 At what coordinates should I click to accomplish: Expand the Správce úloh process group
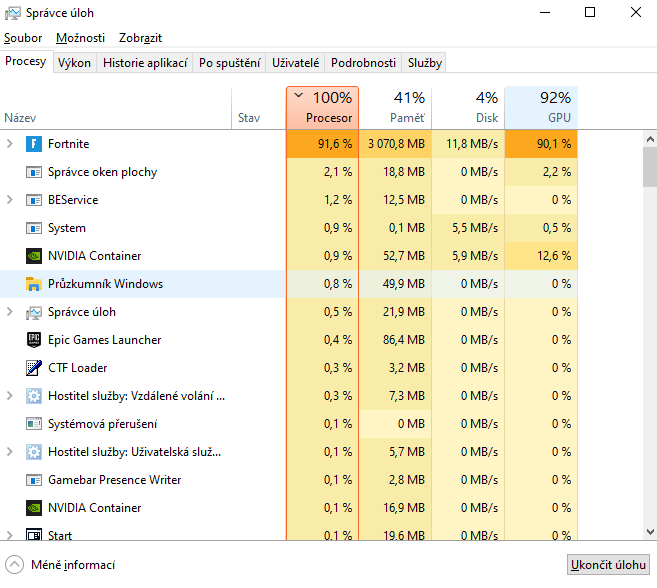(10, 312)
